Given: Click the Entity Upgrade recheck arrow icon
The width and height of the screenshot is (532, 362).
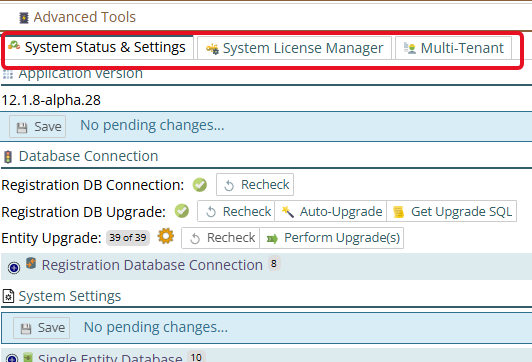Looking at the screenshot, I should [x=195, y=239].
